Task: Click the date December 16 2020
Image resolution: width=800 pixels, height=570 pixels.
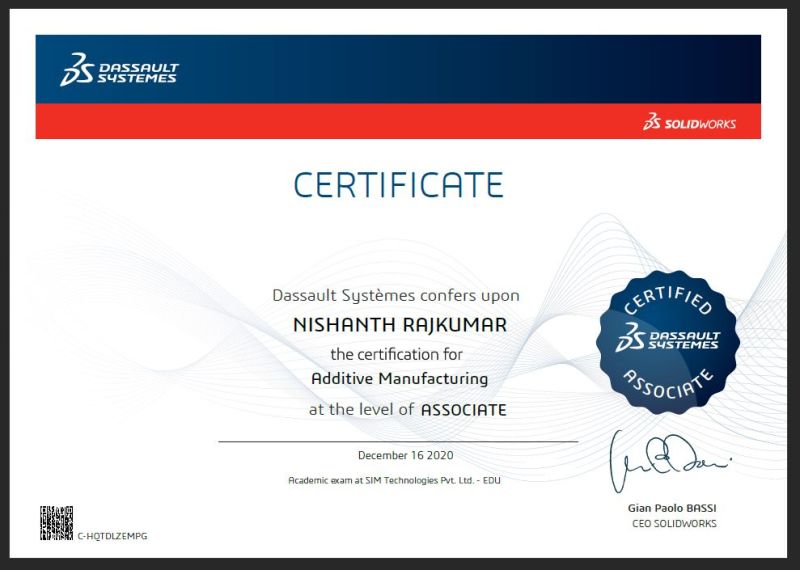Action: [406, 455]
